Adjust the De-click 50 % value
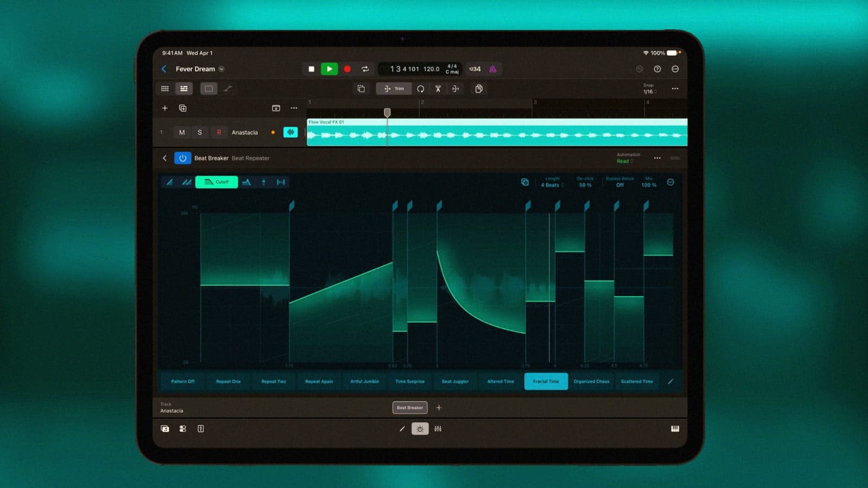This screenshot has width=868, height=488. tap(585, 185)
